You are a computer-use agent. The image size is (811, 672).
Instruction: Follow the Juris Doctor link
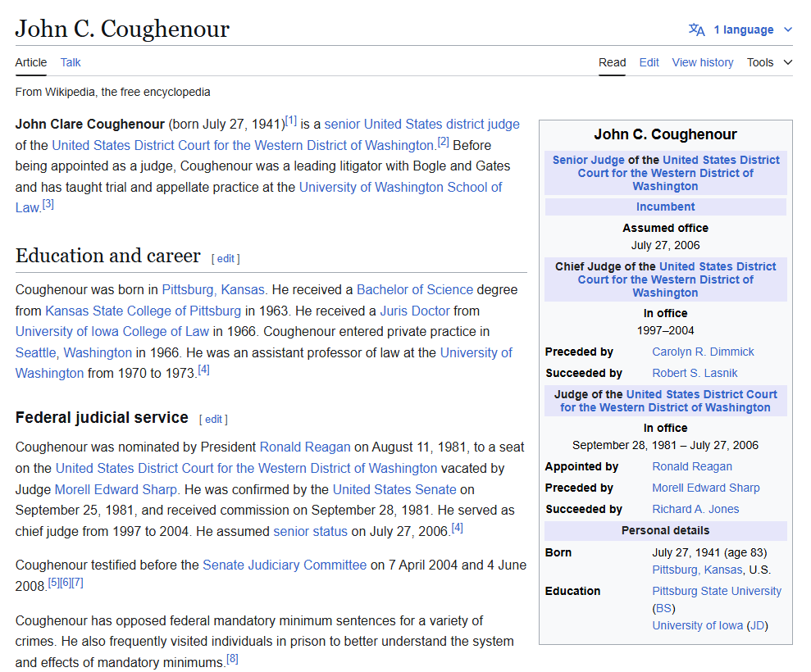click(x=415, y=311)
